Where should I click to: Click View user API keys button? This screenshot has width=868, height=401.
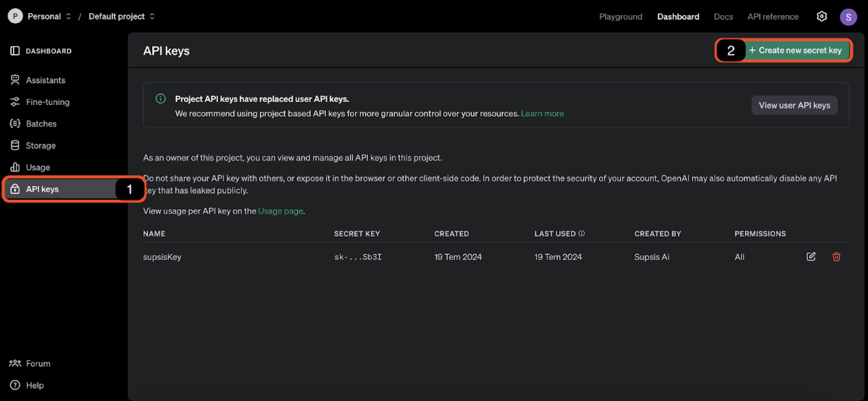click(794, 105)
